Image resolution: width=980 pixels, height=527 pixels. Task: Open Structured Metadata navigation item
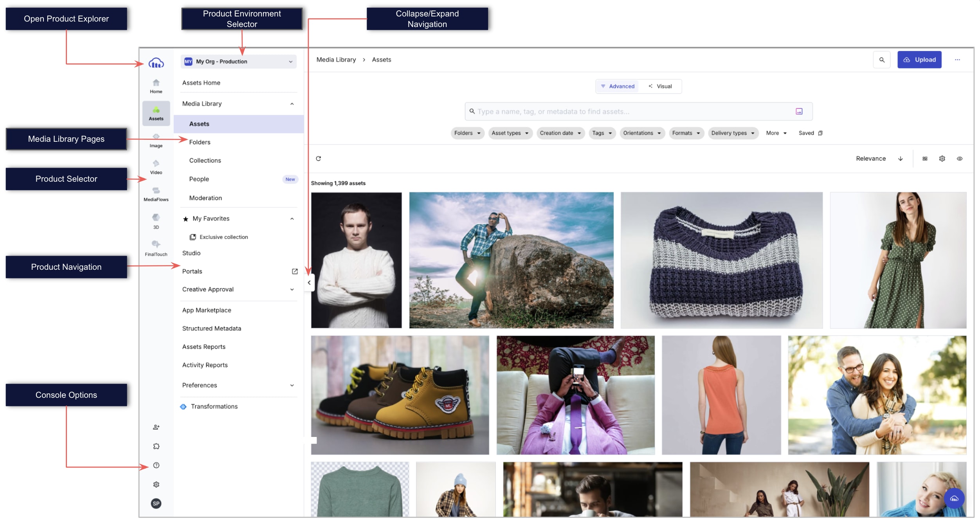tap(211, 328)
